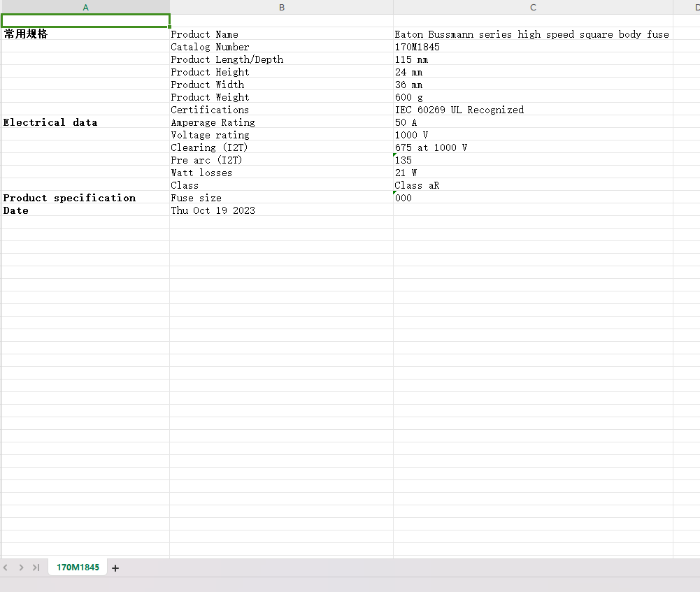The height and width of the screenshot is (592, 700).
Task: Select the 'Product specification' cell
Action: click(x=86, y=198)
